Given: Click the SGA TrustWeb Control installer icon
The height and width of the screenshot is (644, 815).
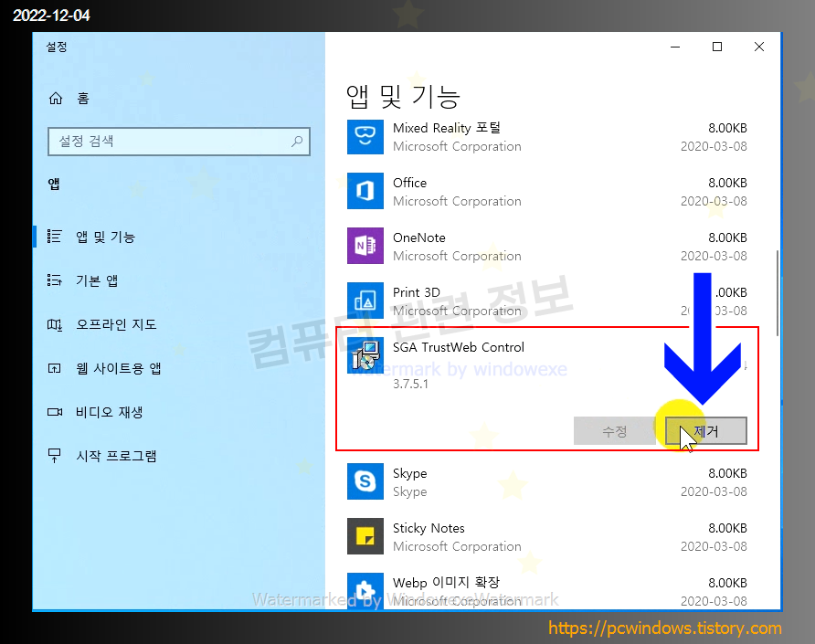Looking at the screenshot, I should [x=365, y=355].
